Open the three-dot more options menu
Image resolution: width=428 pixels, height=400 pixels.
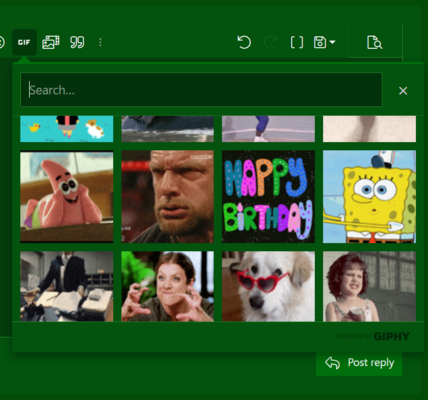click(100, 42)
